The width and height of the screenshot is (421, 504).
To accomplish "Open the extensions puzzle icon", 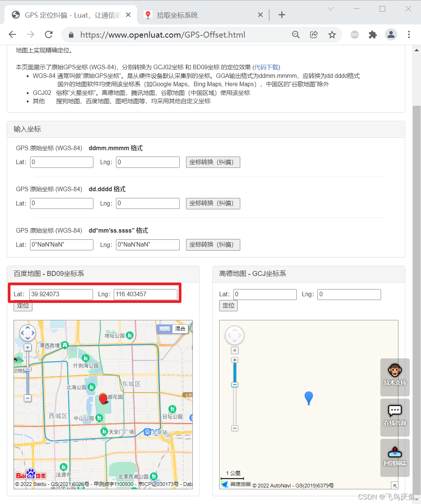I will [x=373, y=35].
